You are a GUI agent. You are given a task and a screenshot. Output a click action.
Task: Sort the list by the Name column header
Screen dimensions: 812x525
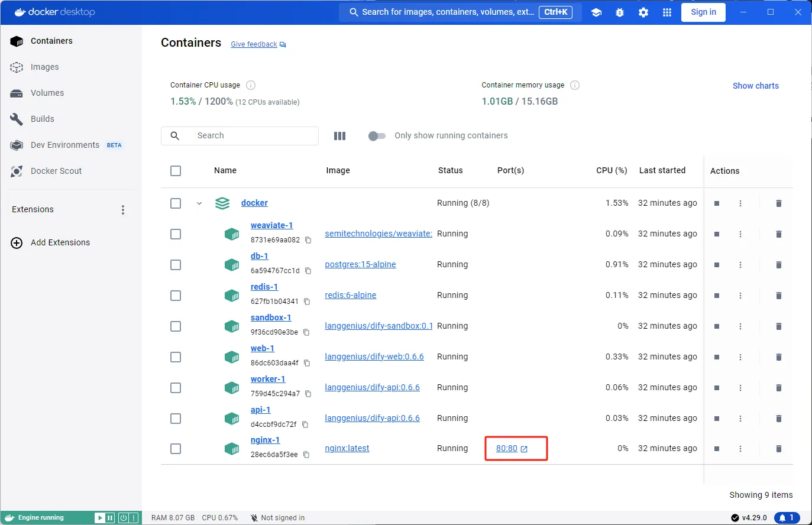point(225,170)
